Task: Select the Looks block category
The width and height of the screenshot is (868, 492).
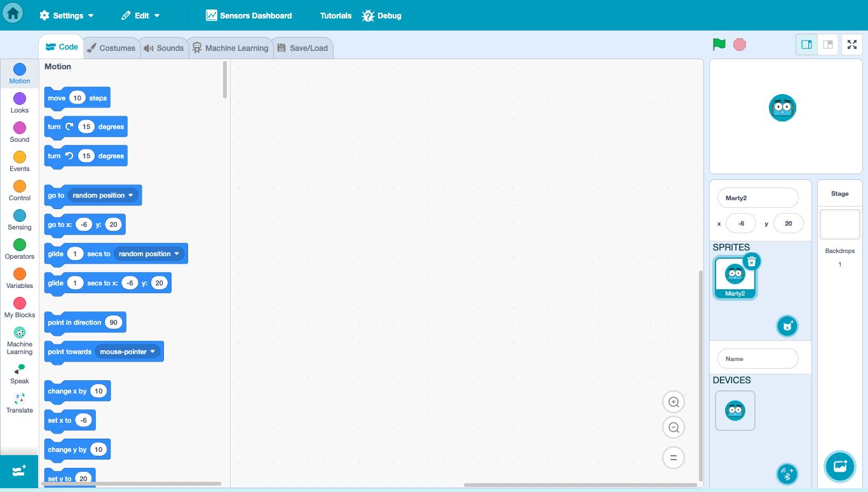Action: (x=20, y=102)
